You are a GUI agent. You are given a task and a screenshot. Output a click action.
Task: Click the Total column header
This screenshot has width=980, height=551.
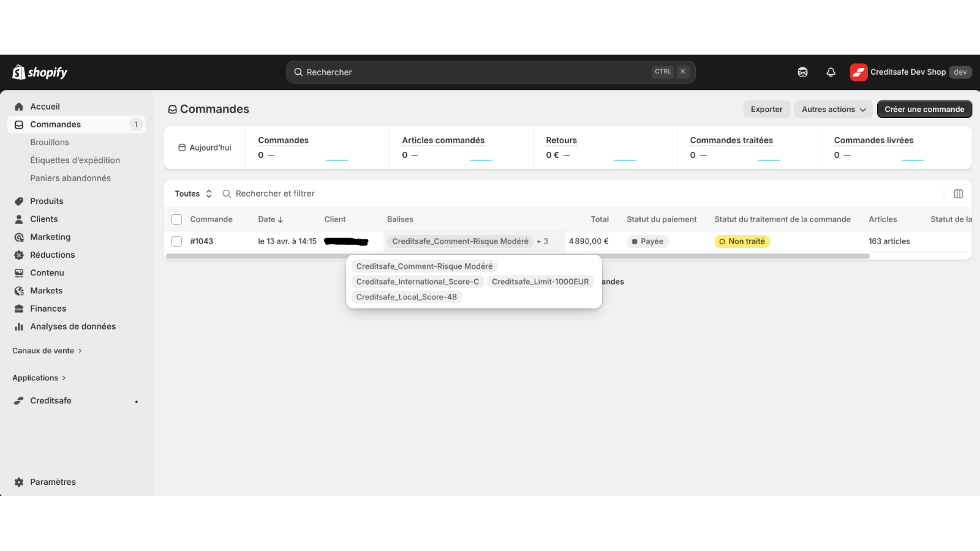(600, 219)
